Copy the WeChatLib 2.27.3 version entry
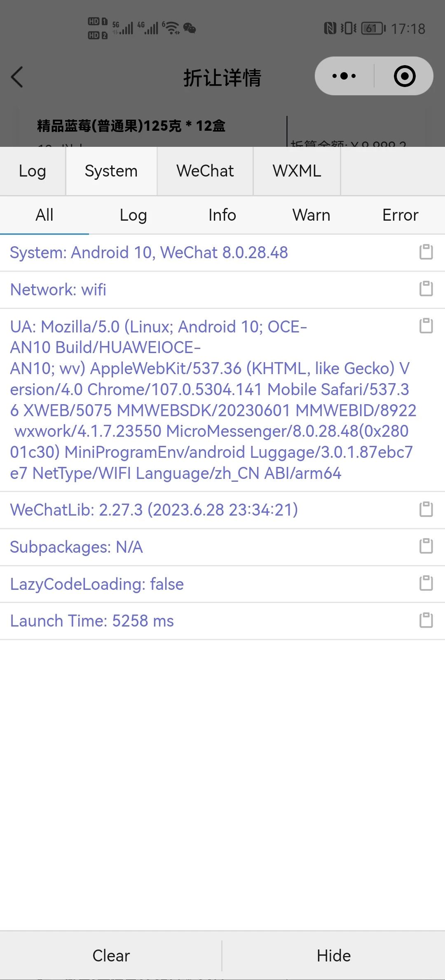 click(426, 509)
